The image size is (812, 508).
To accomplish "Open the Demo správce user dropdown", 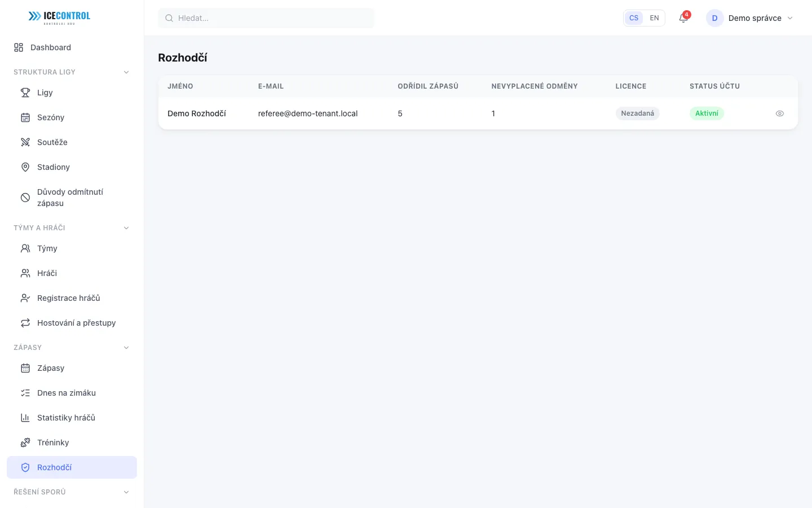I will [749, 18].
